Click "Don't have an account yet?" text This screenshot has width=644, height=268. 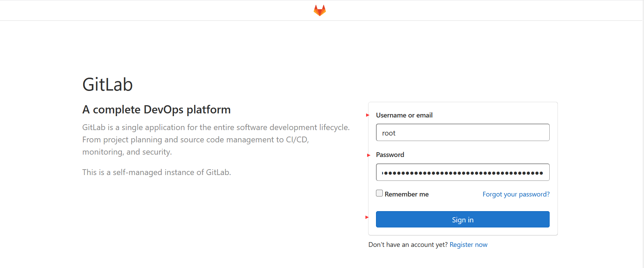pyautogui.click(x=408, y=245)
